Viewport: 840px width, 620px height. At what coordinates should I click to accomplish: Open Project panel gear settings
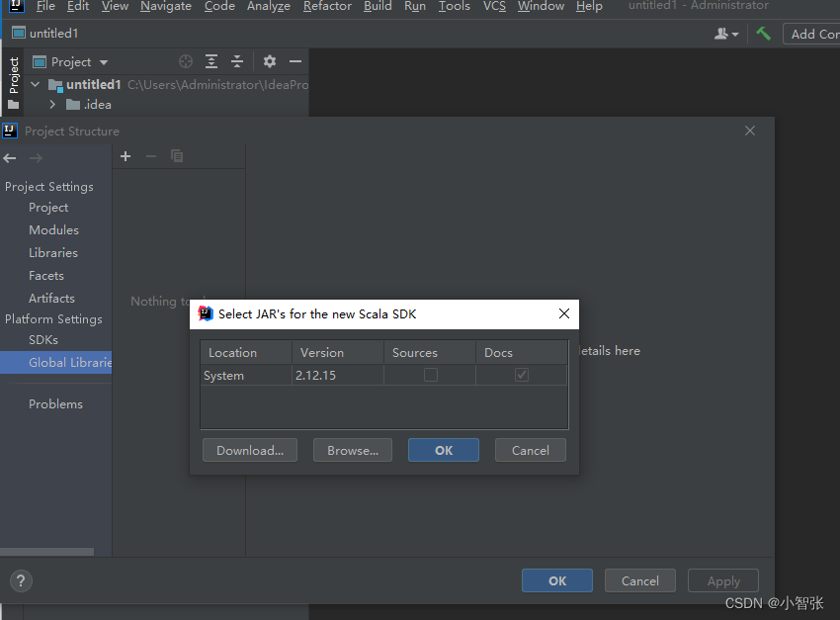point(270,61)
